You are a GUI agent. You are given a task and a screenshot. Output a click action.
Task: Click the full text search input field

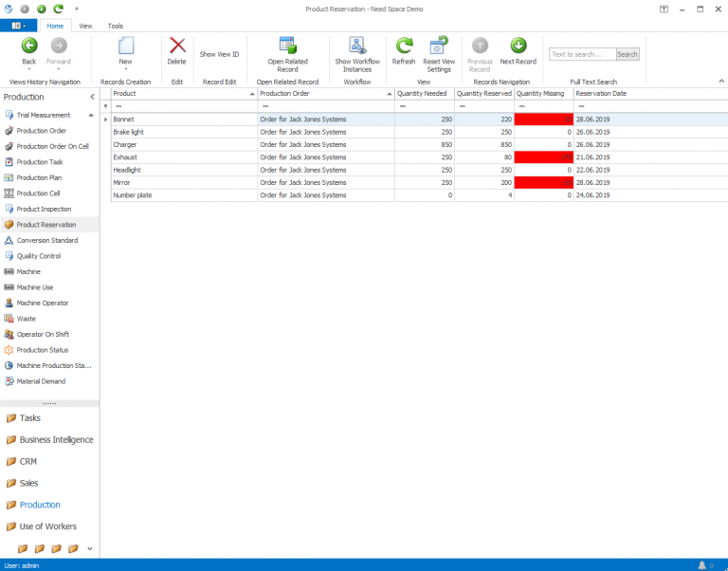click(x=582, y=54)
